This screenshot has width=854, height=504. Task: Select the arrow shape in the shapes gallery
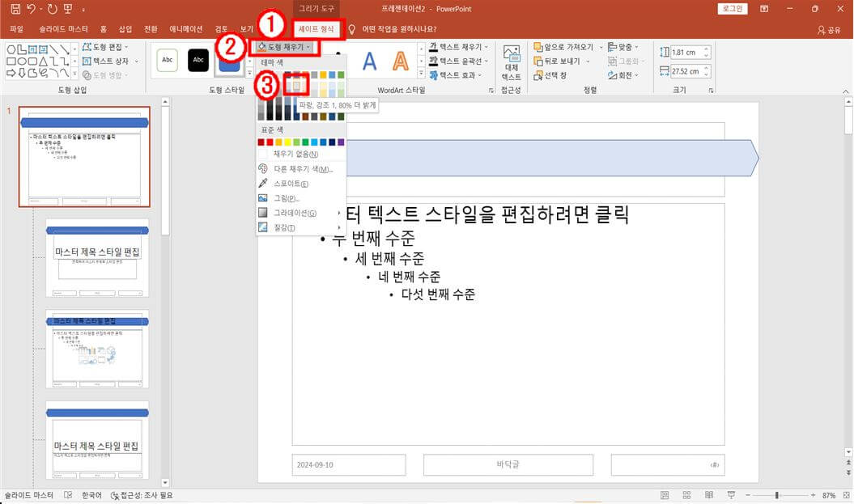11,72
